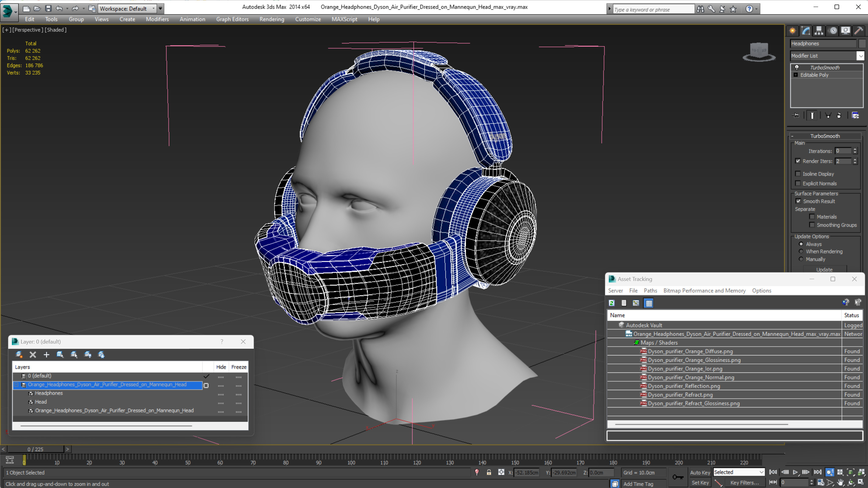868x488 pixels.
Task: Expand the Editable Poly stack entry
Action: [796, 75]
